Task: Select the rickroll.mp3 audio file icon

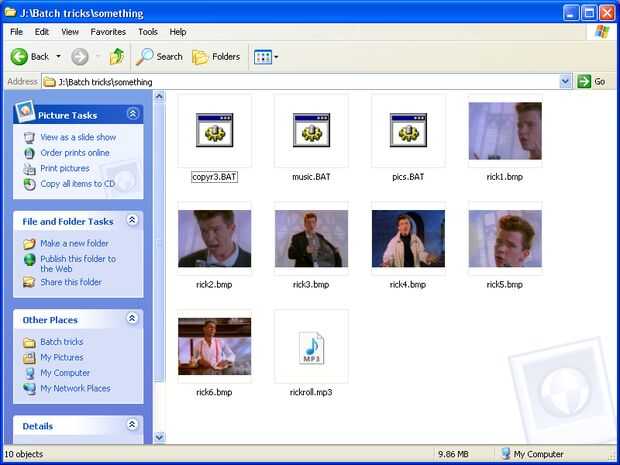Action: pos(311,348)
